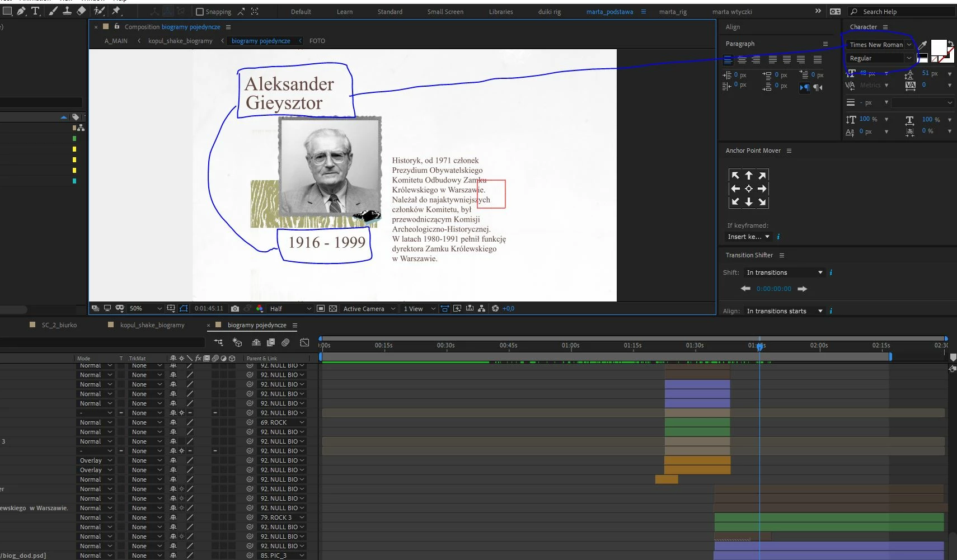Open the channel and color management icon
The width and height of the screenshot is (957, 560).
260,308
